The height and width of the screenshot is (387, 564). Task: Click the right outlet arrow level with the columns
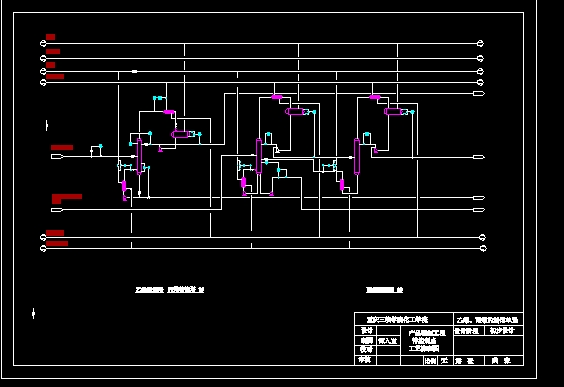479,157
